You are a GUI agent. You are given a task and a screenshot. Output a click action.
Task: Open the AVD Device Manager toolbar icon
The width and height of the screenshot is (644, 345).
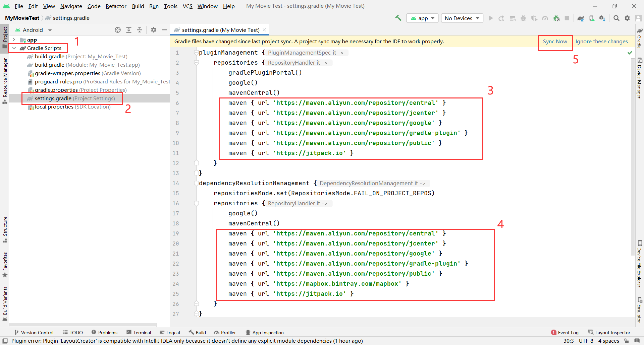tap(592, 18)
